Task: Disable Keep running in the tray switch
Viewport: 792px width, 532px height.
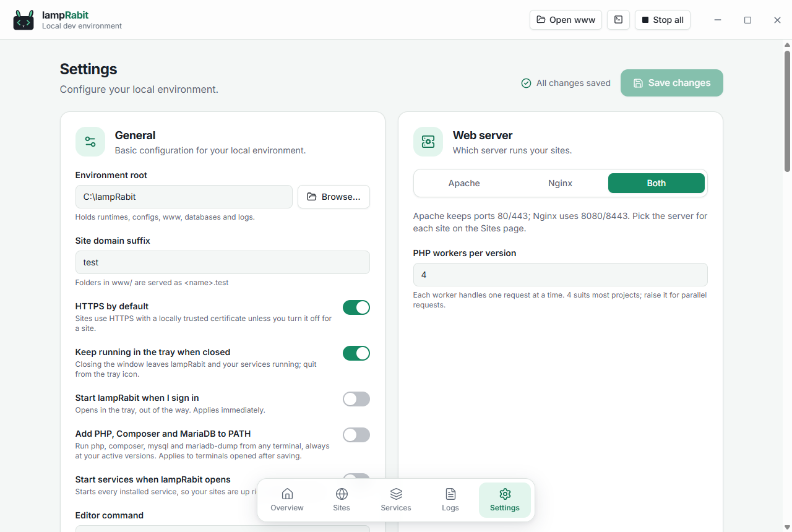Action: point(356,353)
